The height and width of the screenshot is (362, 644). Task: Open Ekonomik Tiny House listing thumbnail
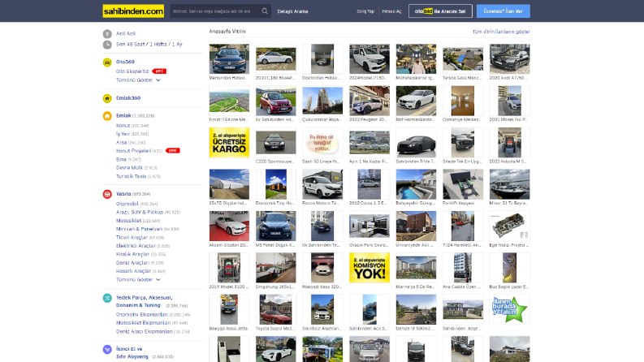tap(275, 184)
